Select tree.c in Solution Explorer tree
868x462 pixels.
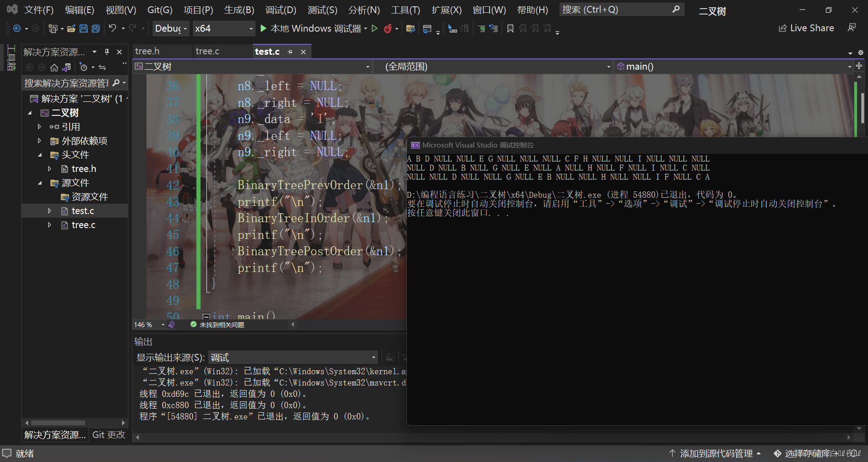point(83,225)
